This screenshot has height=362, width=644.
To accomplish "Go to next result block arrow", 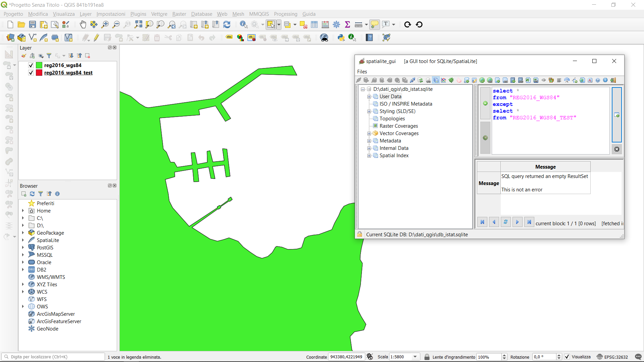I will [x=517, y=222].
